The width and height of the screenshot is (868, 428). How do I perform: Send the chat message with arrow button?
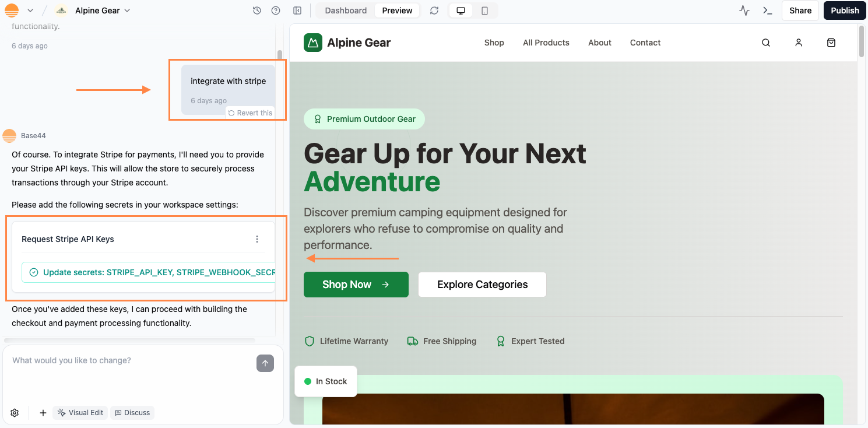(265, 363)
